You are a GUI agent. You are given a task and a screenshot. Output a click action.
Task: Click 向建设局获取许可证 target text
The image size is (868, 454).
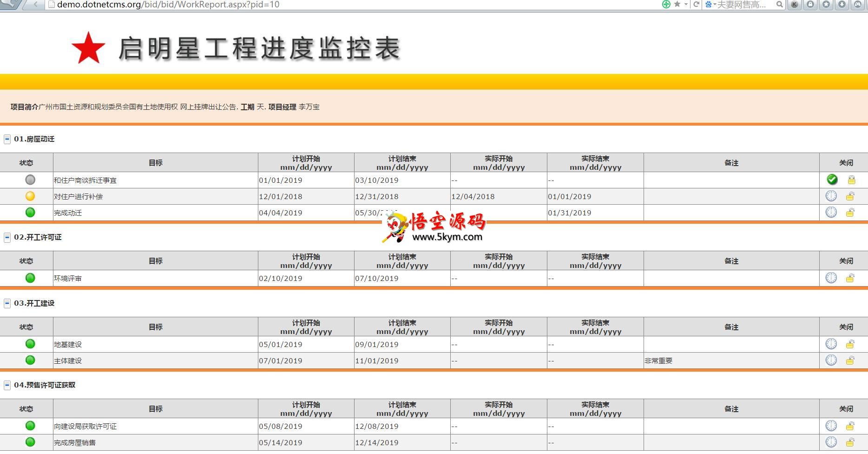coord(85,427)
